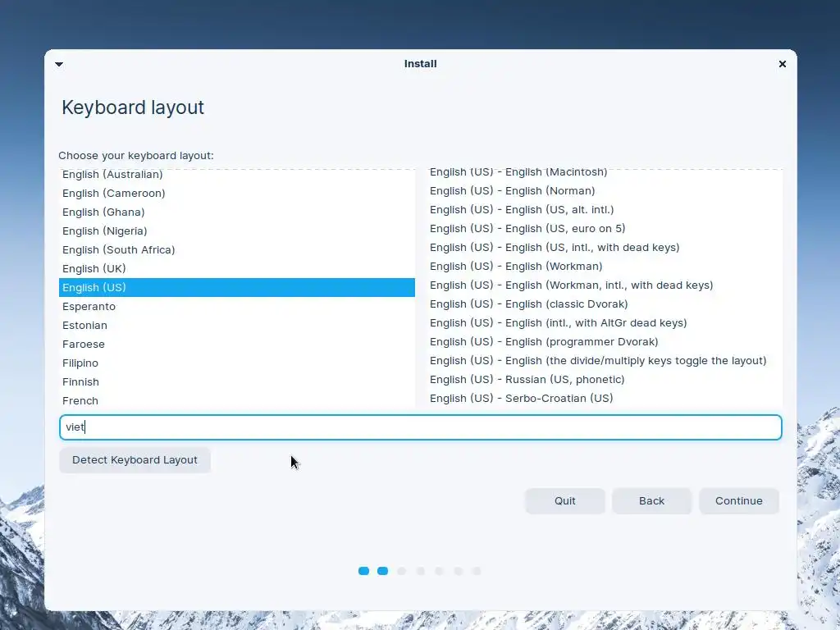Pick the plain English (Workman) variant

coord(605,267)
